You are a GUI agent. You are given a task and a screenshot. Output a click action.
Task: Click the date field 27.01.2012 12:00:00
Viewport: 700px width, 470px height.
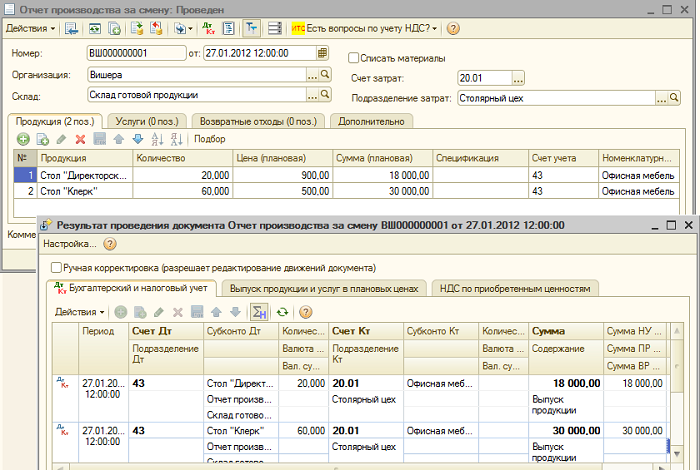260,53
